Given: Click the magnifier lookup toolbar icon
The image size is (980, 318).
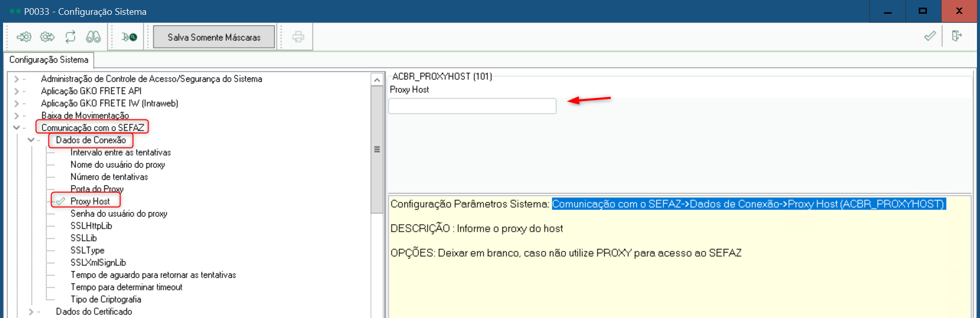Looking at the screenshot, I should click(x=129, y=37).
